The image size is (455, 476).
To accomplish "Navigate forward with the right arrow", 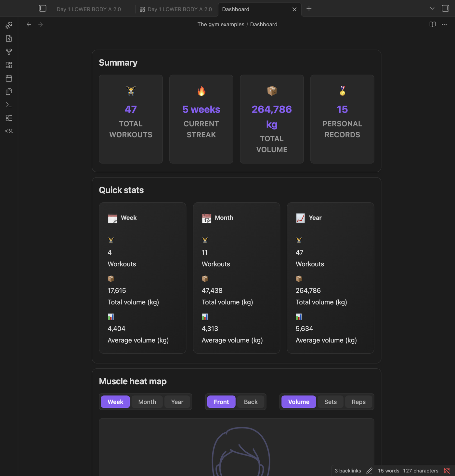I will tap(41, 24).
